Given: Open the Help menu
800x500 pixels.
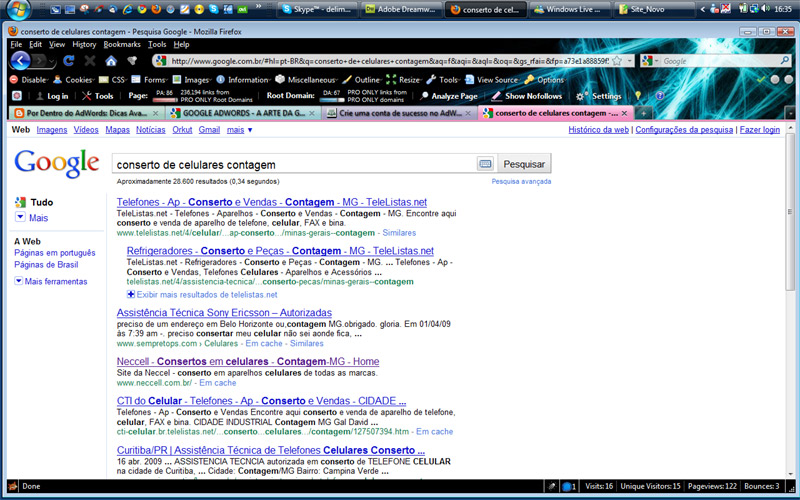Looking at the screenshot, I should tap(181, 44).
